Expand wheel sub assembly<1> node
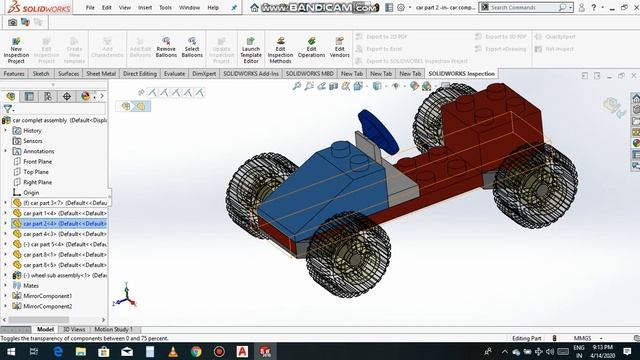 [x=6, y=276]
